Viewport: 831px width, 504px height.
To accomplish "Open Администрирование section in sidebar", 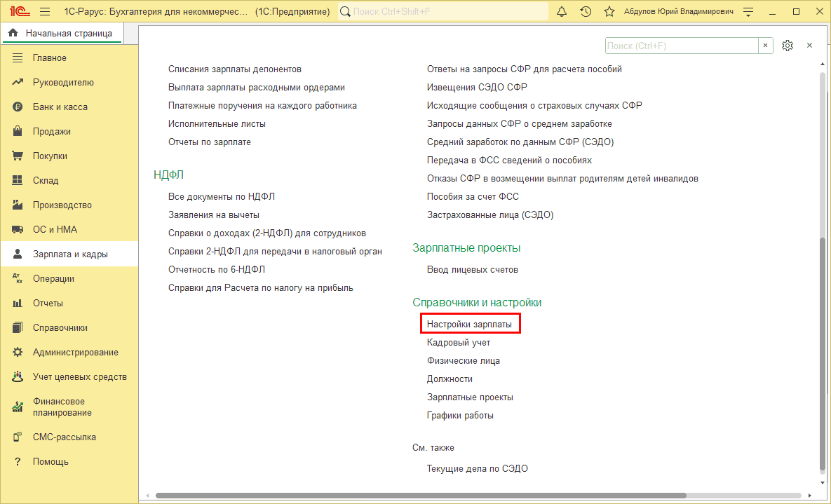I will click(75, 353).
